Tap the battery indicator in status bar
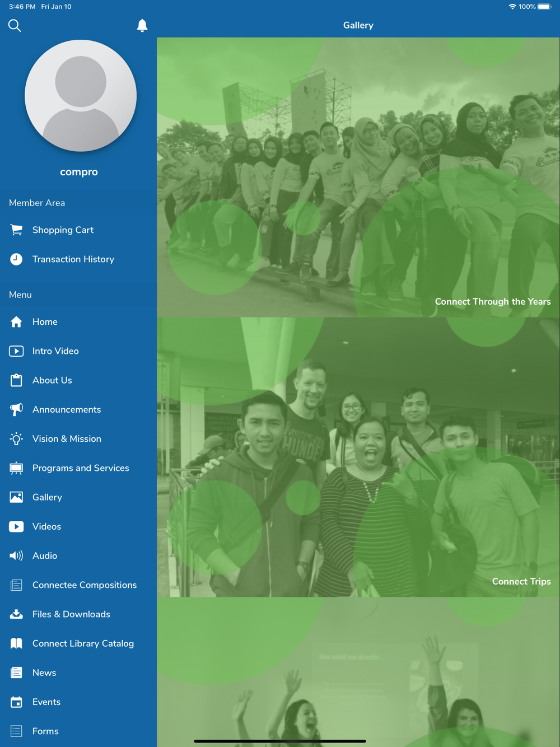The height and width of the screenshot is (747, 560). coord(544,7)
